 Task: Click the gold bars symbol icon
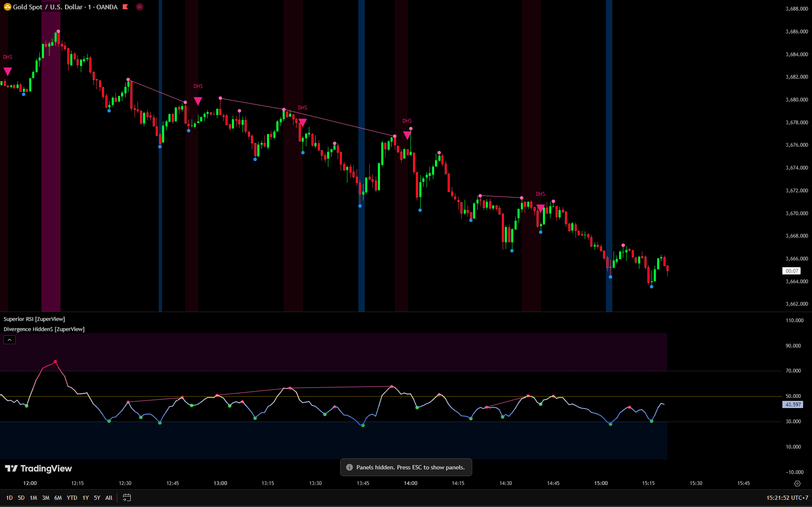tap(7, 7)
